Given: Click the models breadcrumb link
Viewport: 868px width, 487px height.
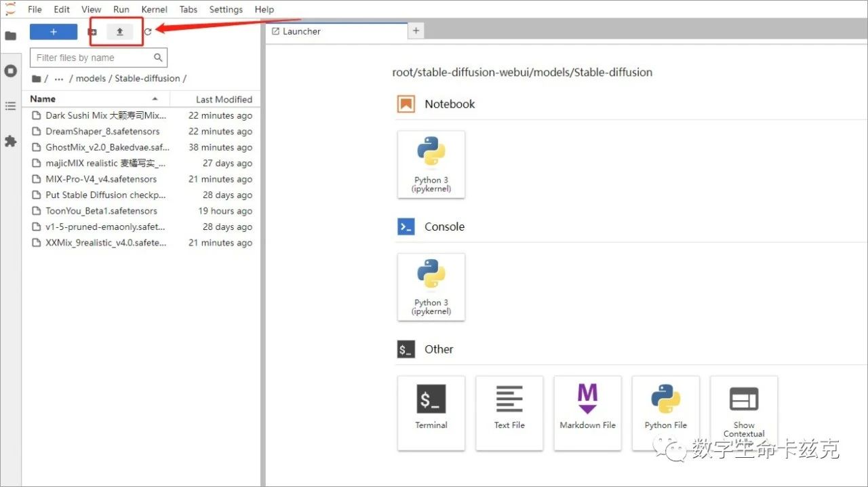Looking at the screenshot, I should pos(91,79).
